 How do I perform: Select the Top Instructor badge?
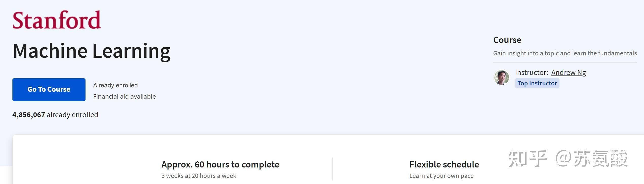tap(537, 83)
